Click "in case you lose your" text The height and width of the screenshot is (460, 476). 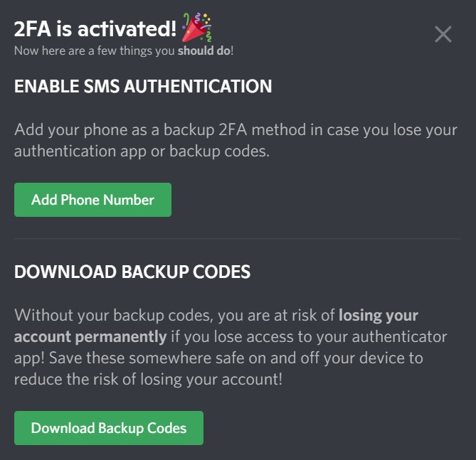tap(379, 130)
